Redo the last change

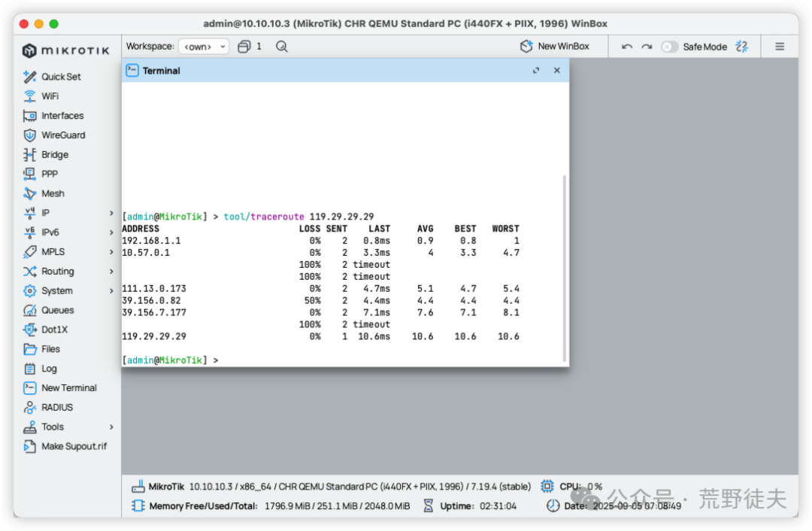pyautogui.click(x=647, y=47)
